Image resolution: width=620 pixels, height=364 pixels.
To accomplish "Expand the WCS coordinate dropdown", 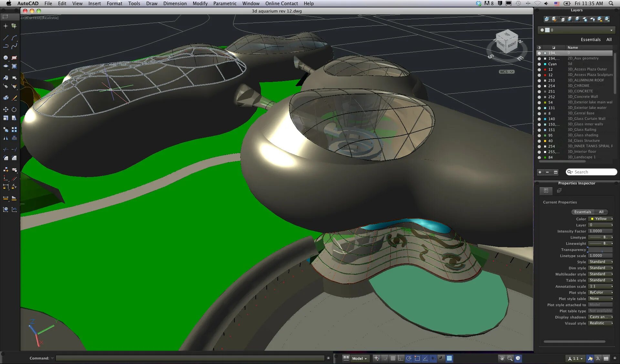I will pyautogui.click(x=506, y=72).
